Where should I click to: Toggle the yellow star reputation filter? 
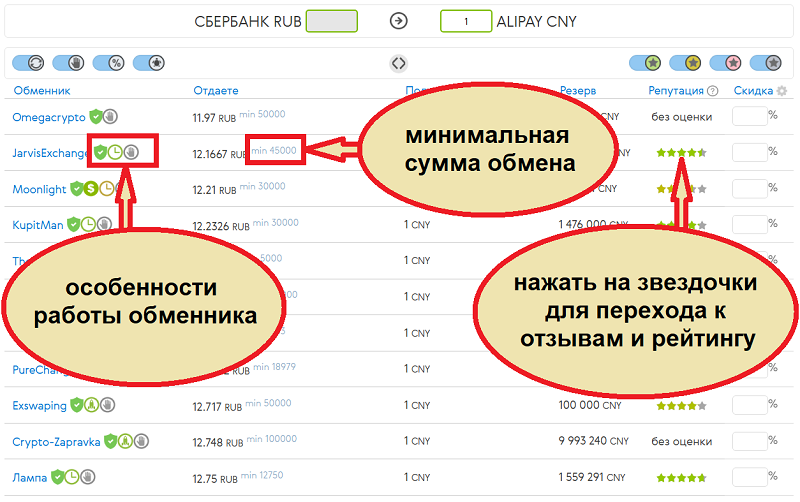(686, 63)
